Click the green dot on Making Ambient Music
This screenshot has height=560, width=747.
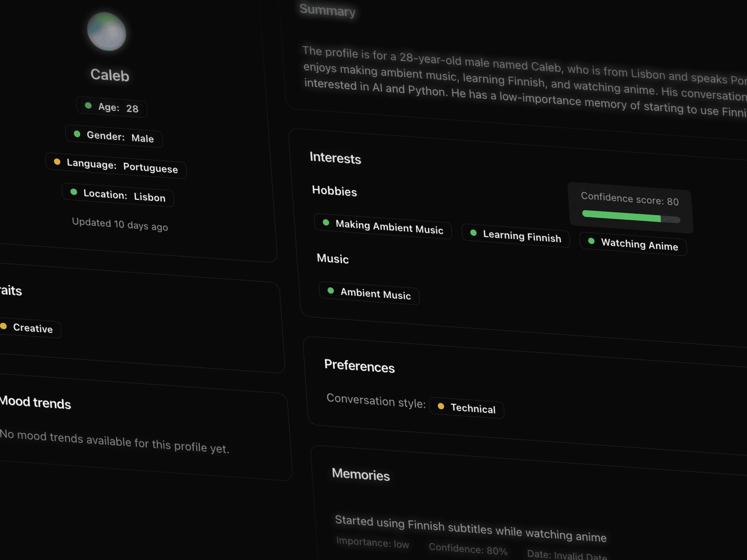[x=326, y=223]
